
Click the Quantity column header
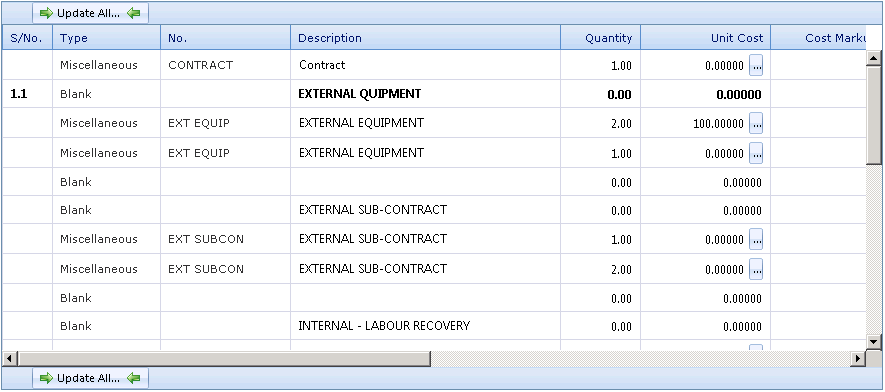(601, 38)
